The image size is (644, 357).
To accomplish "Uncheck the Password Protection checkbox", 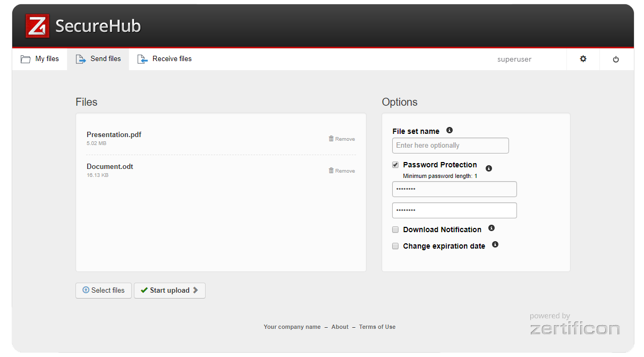I will (x=395, y=165).
